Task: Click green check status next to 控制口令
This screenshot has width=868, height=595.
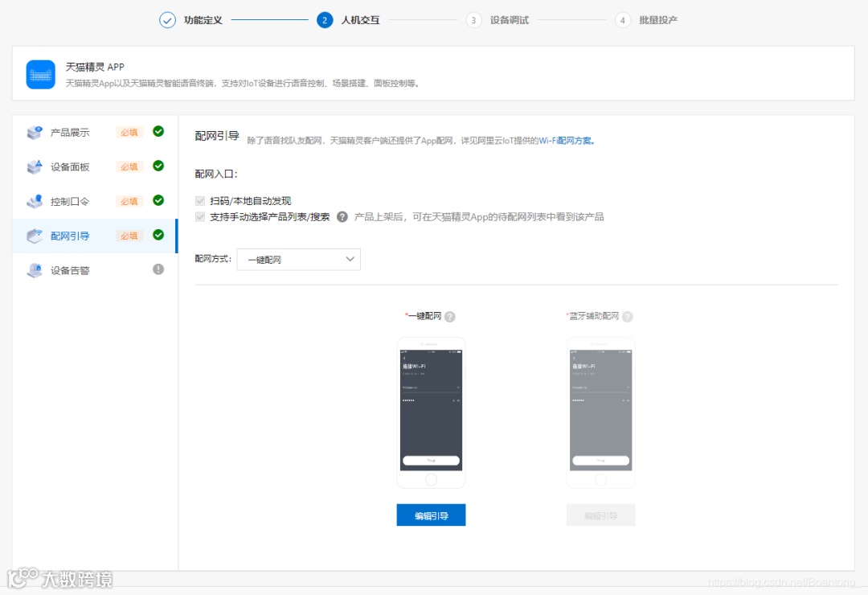Action: [x=158, y=200]
